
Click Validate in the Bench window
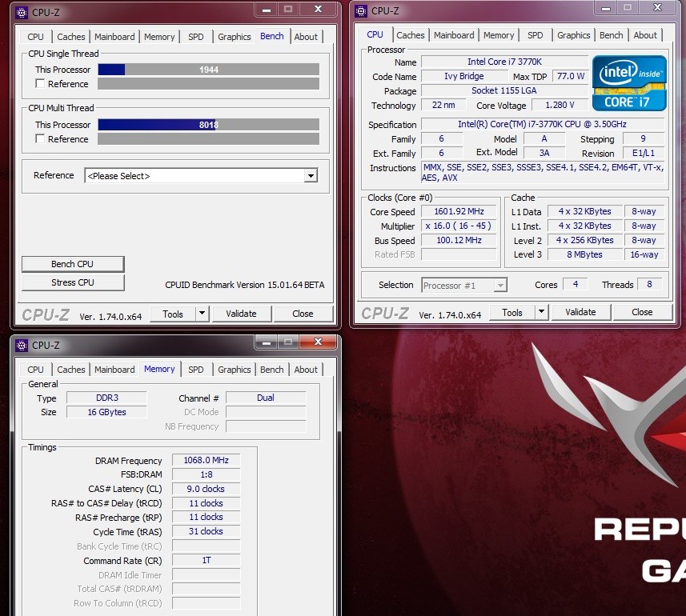pyautogui.click(x=241, y=314)
